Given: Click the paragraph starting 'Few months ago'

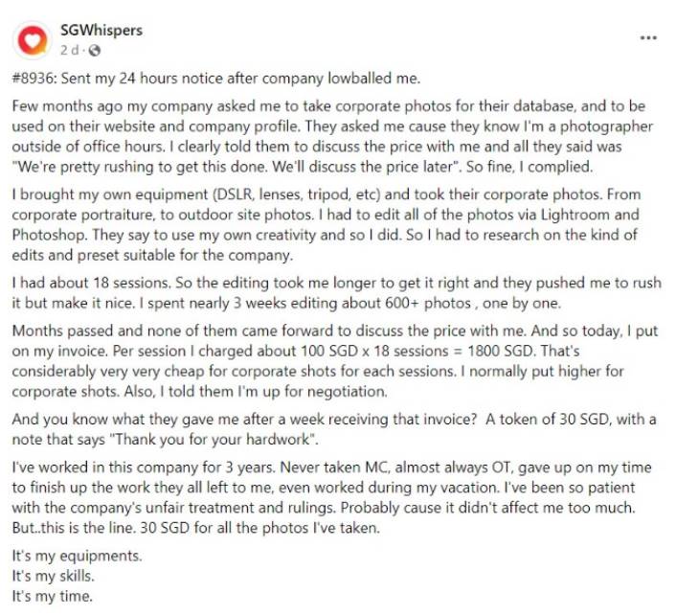Looking at the screenshot, I should pos(332,136).
